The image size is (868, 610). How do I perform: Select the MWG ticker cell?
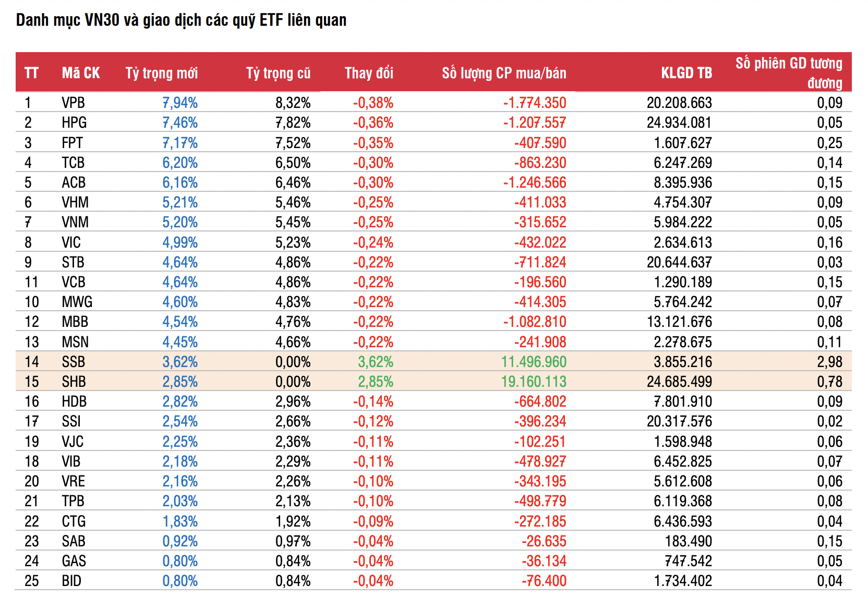pos(77,302)
